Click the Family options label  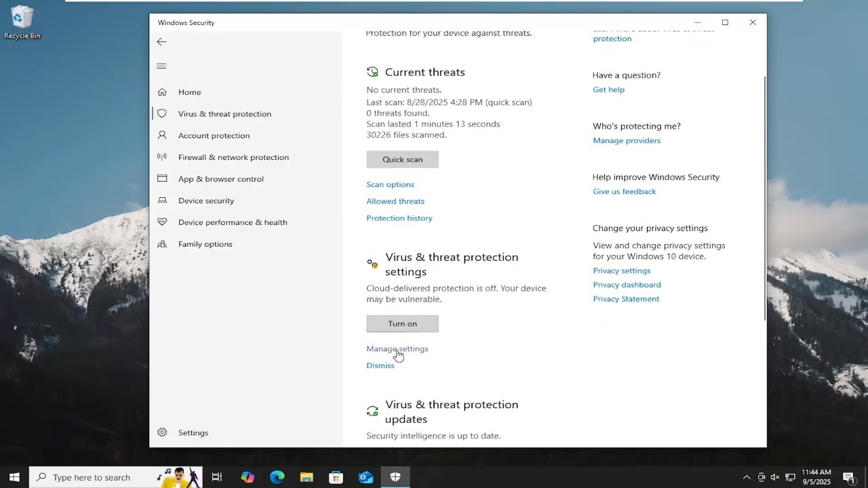click(x=205, y=244)
